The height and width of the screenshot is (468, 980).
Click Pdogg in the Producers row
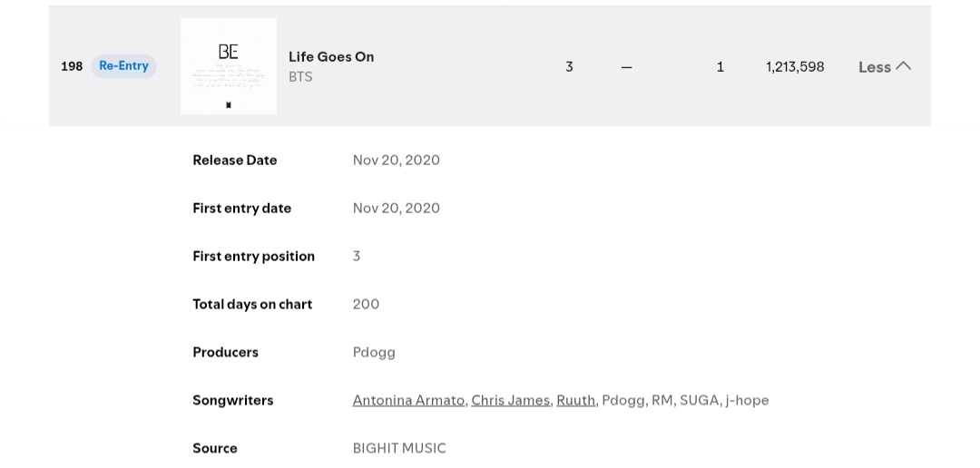[x=374, y=352]
